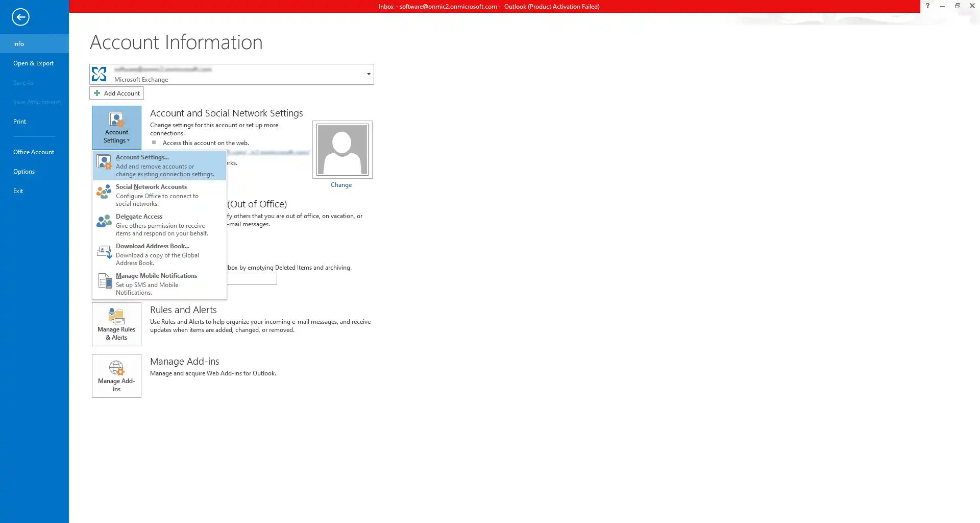Open the Manage Add-ins button
The image size is (980, 523).
click(116, 376)
